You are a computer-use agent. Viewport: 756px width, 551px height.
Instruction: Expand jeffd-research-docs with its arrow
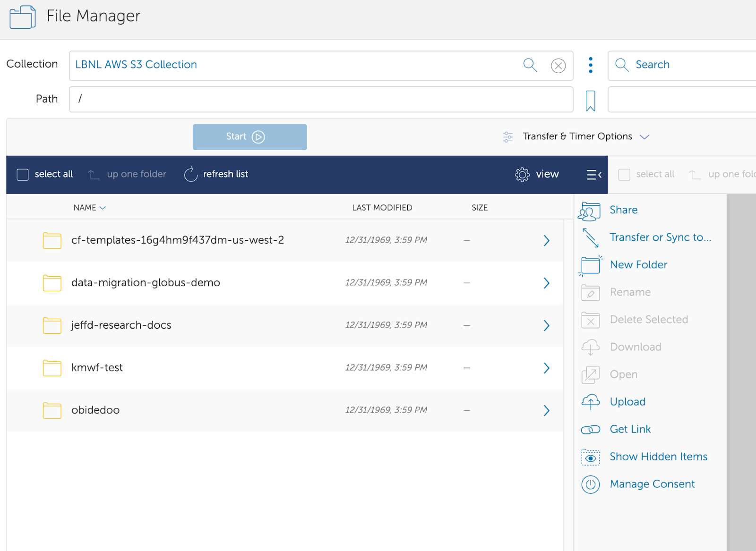[x=547, y=326]
